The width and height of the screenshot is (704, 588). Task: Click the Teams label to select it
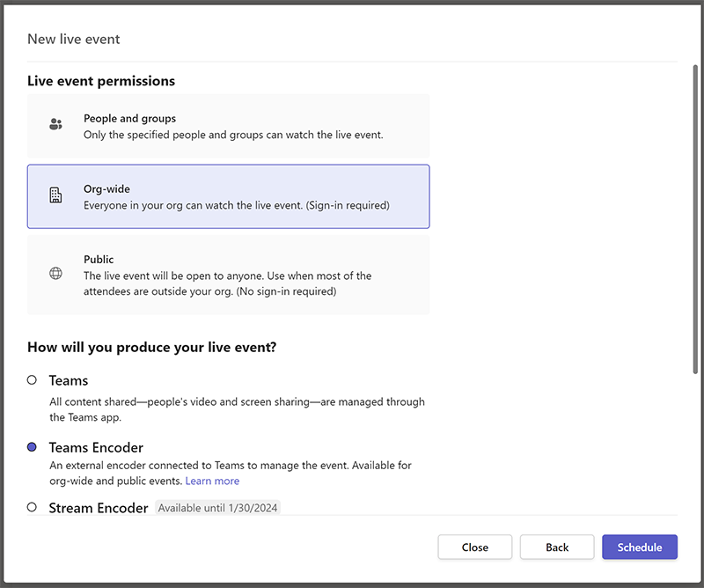point(69,380)
